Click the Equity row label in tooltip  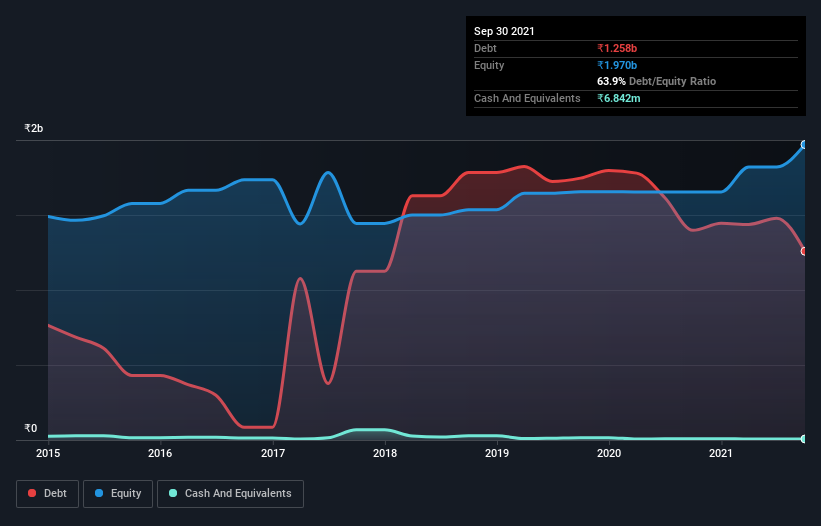click(x=489, y=65)
